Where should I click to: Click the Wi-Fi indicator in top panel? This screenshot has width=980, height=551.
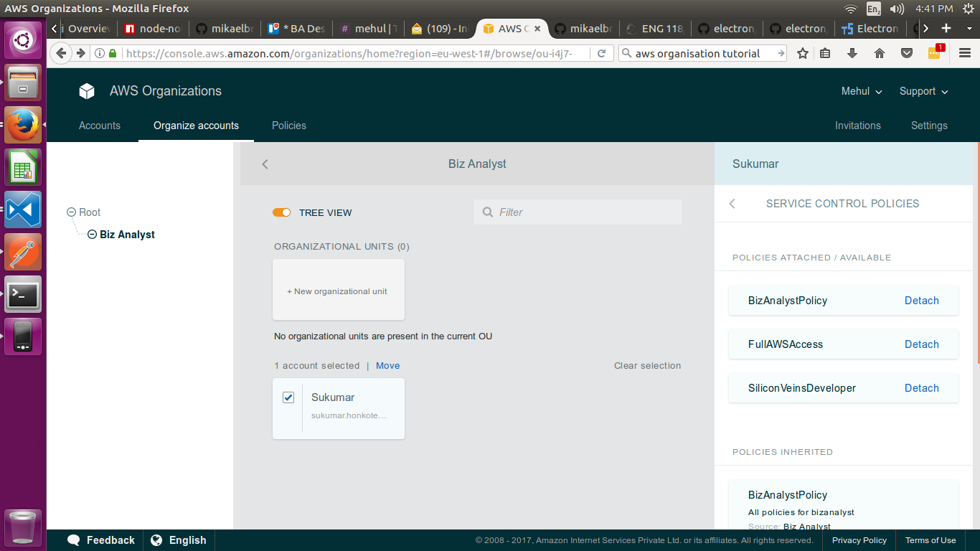click(851, 9)
